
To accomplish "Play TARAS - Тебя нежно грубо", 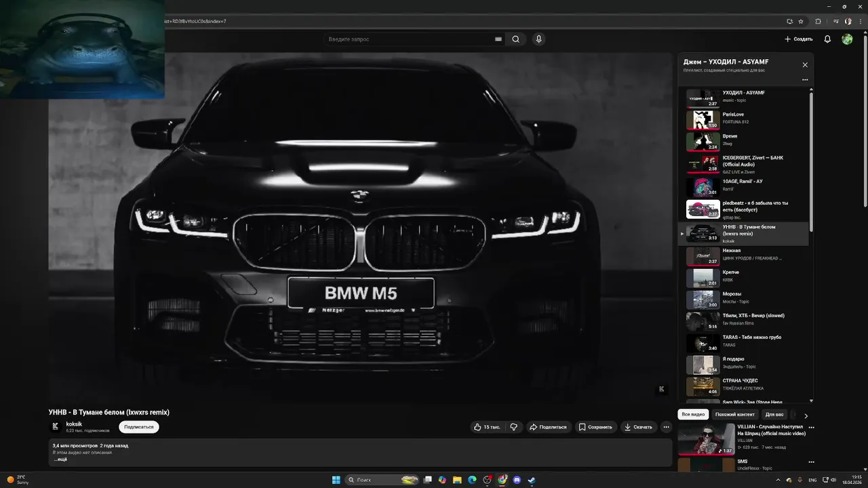I will [743, 343].
